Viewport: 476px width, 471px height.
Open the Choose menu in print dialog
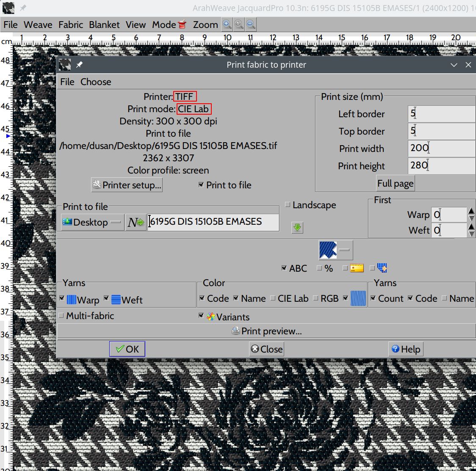[x=96, y=82]
